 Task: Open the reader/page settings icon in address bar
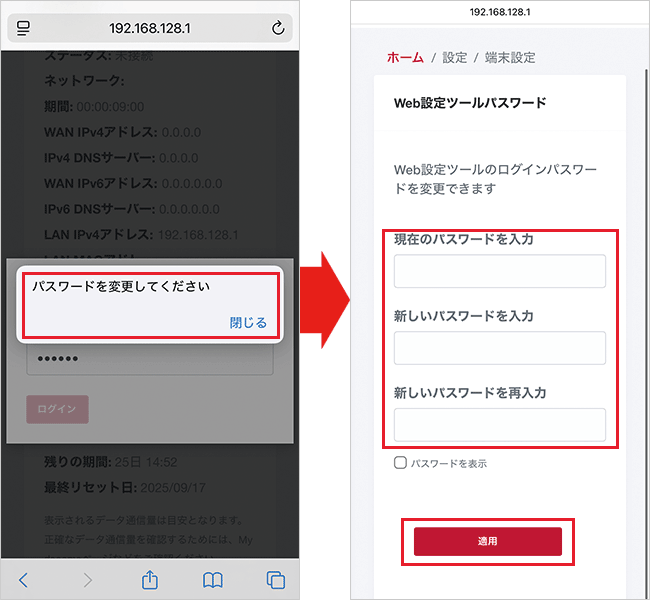pos(23,28)
